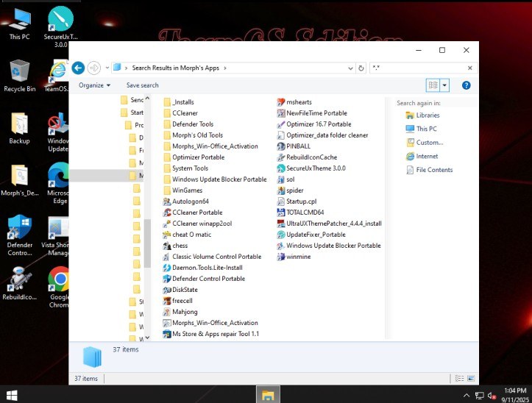Open the Organize dropdown menu
This screenshot has width=532, height=403.
click(95, 85)
